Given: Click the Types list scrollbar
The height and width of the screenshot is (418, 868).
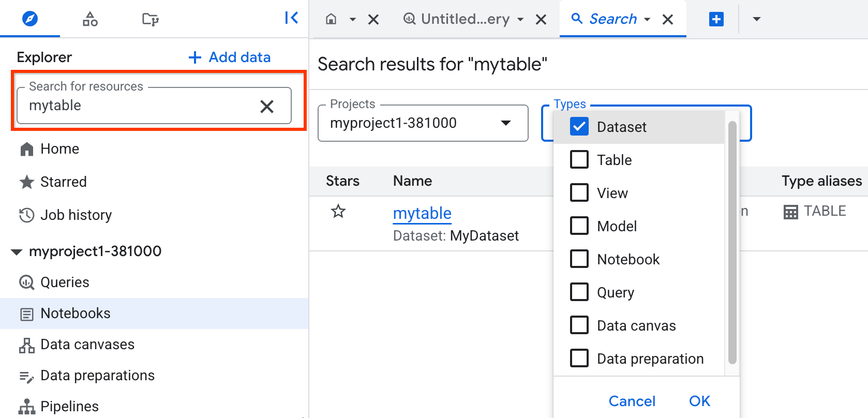Looking at the screenshot, I should coord(732,243).
